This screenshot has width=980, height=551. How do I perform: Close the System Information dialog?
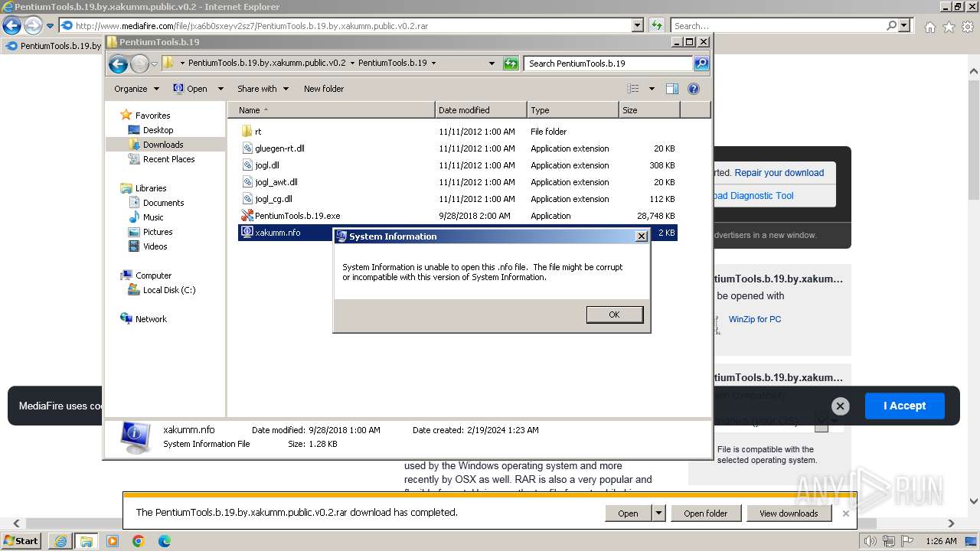coord(642,236)
